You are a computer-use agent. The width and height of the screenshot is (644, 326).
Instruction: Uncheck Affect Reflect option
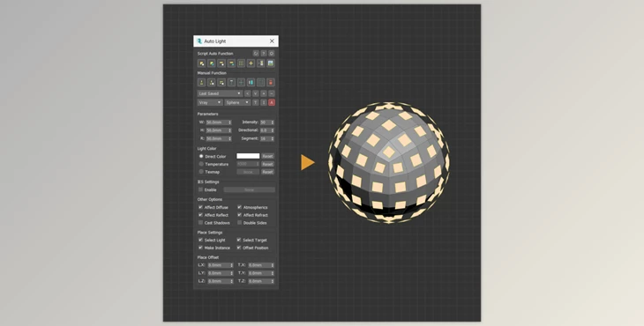[x=200, y=215]
